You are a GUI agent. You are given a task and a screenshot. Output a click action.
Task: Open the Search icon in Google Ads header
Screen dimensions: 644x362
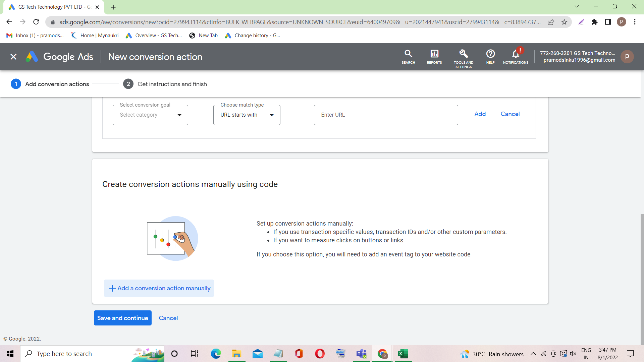(x=408, y=56)
